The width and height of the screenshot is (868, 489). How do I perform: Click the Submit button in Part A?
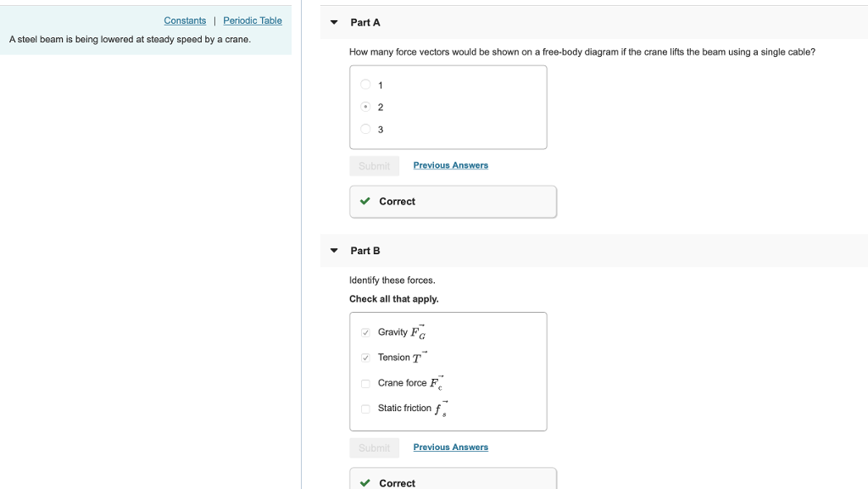pos(374,166)
